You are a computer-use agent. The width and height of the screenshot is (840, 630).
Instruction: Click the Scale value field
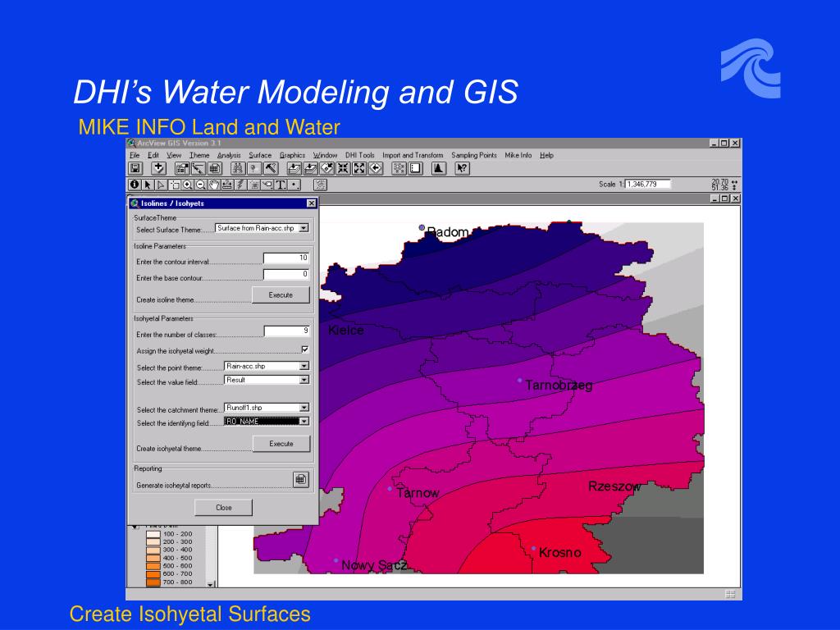[x=648, y=185]
